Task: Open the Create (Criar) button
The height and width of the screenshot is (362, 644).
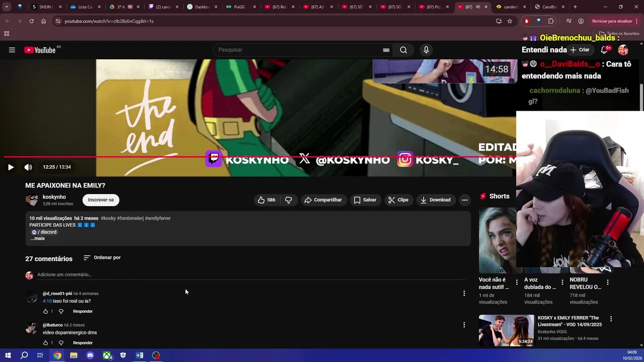Action: [580, 50]
